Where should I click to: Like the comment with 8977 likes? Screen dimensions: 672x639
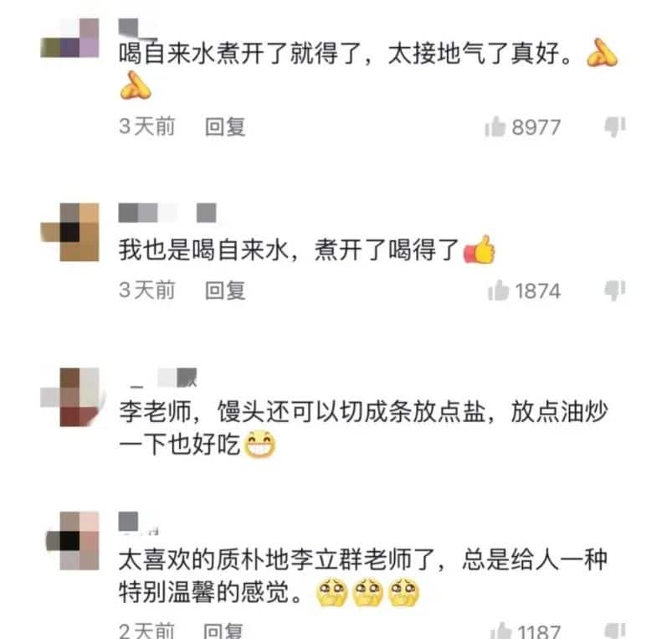click(495, 127)
